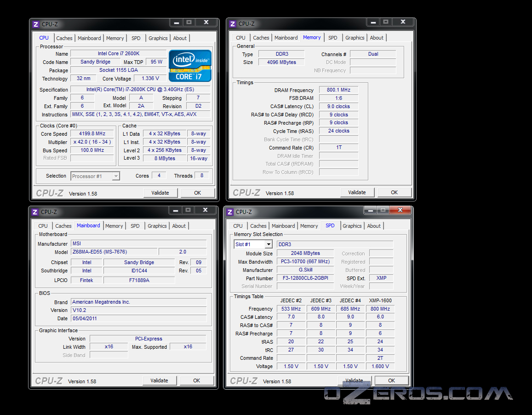
Task: Click the Intel Core i7 logo badge
Action: [x=190, y=66]
